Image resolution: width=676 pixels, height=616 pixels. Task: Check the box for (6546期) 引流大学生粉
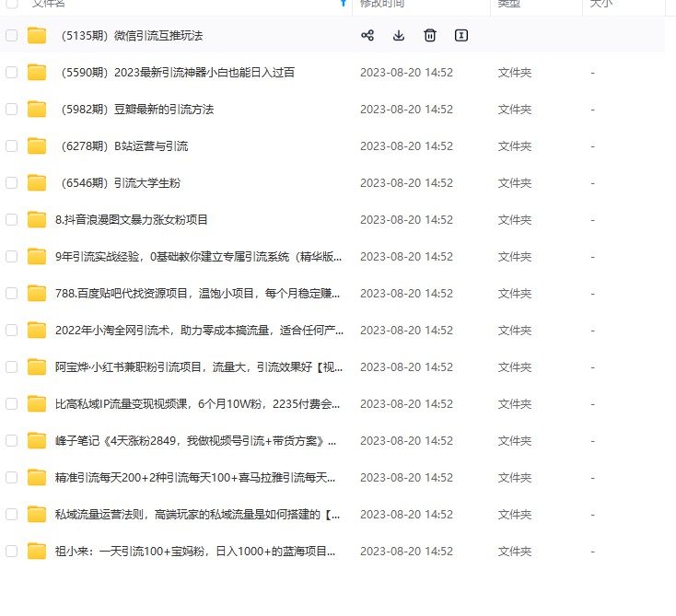[12, 182]
